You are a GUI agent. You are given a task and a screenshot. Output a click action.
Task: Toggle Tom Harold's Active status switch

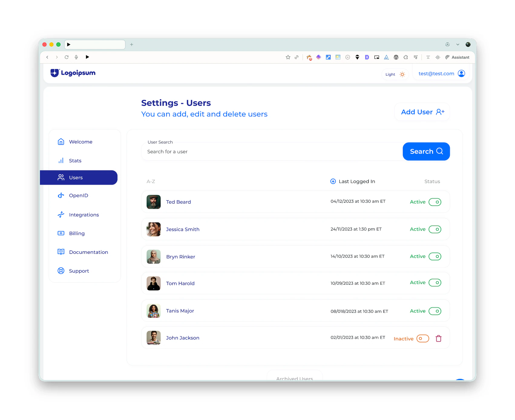coord(435,283)
